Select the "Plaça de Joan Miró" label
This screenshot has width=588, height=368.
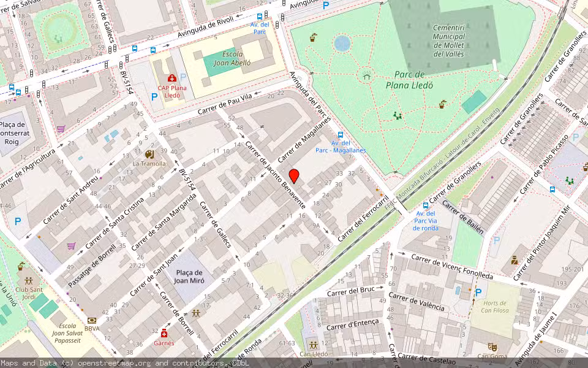click(189, 277)
